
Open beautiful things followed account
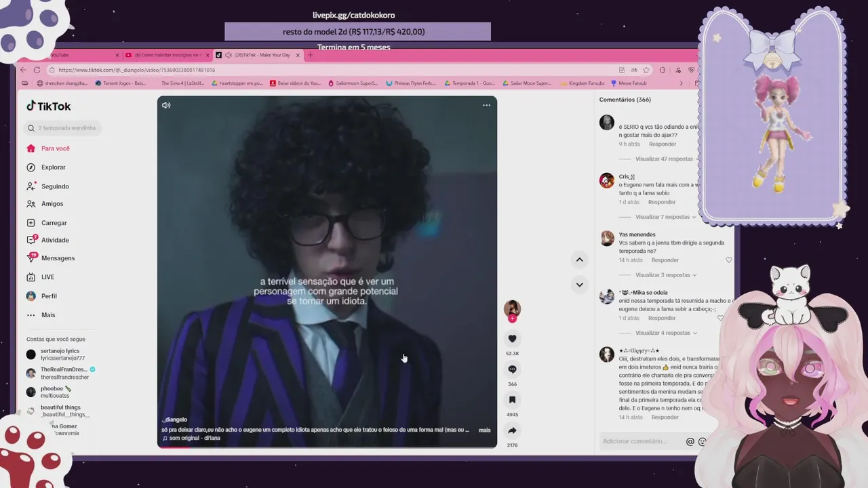pyautogui.click(x=58, y=411)
